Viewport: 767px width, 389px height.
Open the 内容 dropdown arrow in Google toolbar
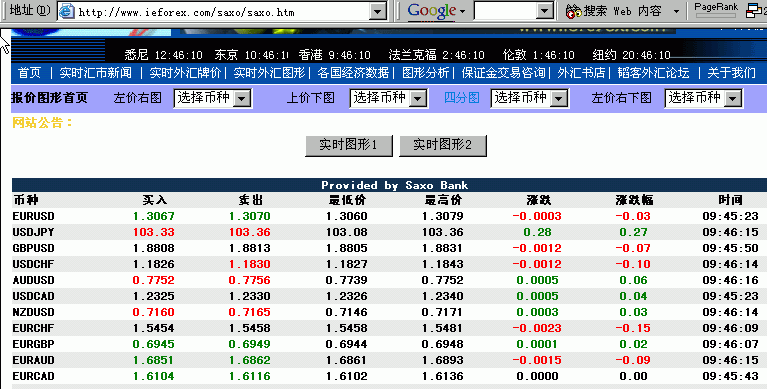pos(676,11)
